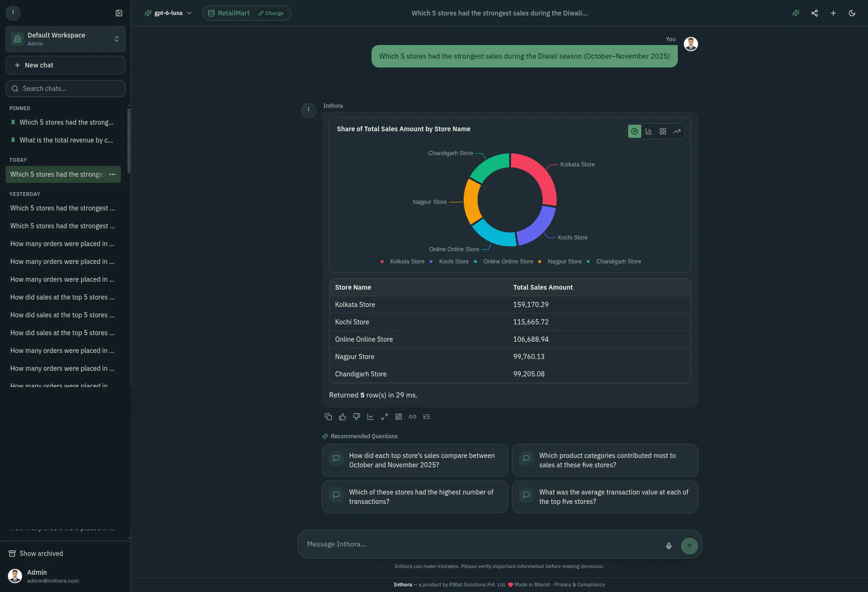Open pinned chat about total revenue
This screenshot has width=868, height=592.
pos(63,140)
